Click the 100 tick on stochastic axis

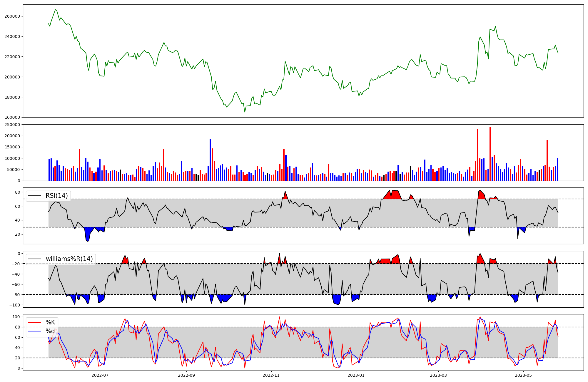click(x=16, y=317)
